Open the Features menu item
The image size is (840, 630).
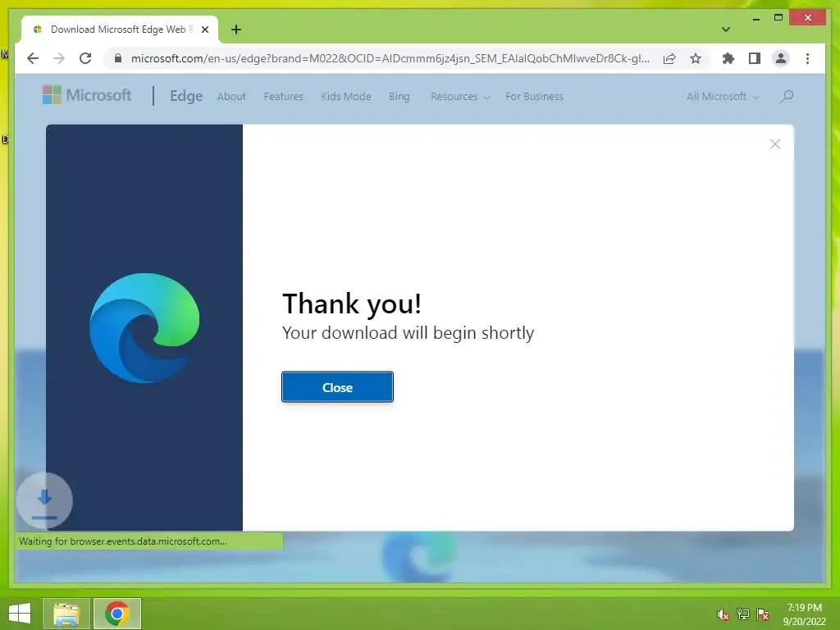point(283,97)
